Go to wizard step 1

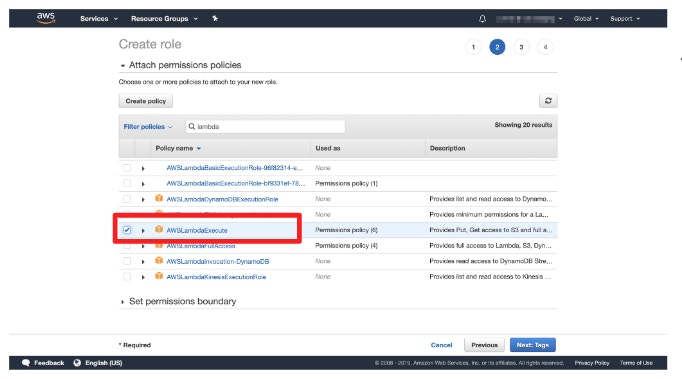click(473, 47)
